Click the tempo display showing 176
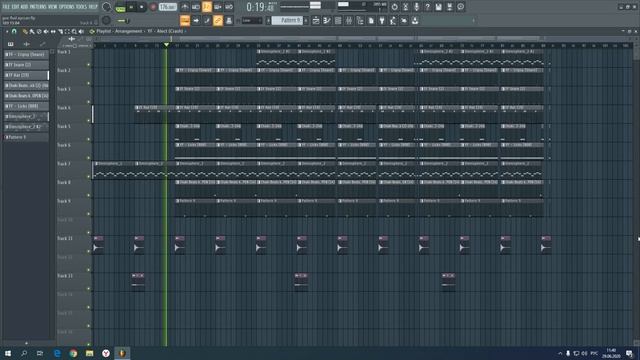The width and height of the screenshot is (640, 360). coord(168,7)
